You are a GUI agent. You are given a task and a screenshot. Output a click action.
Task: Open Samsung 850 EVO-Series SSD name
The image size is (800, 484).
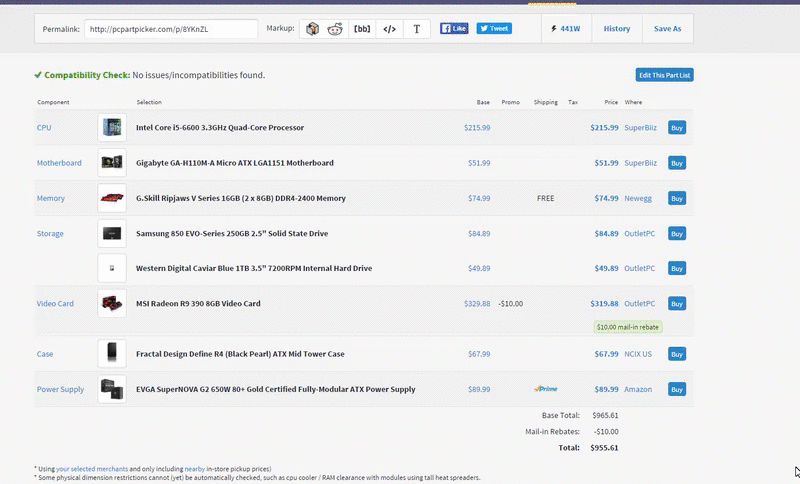(232, 234)
